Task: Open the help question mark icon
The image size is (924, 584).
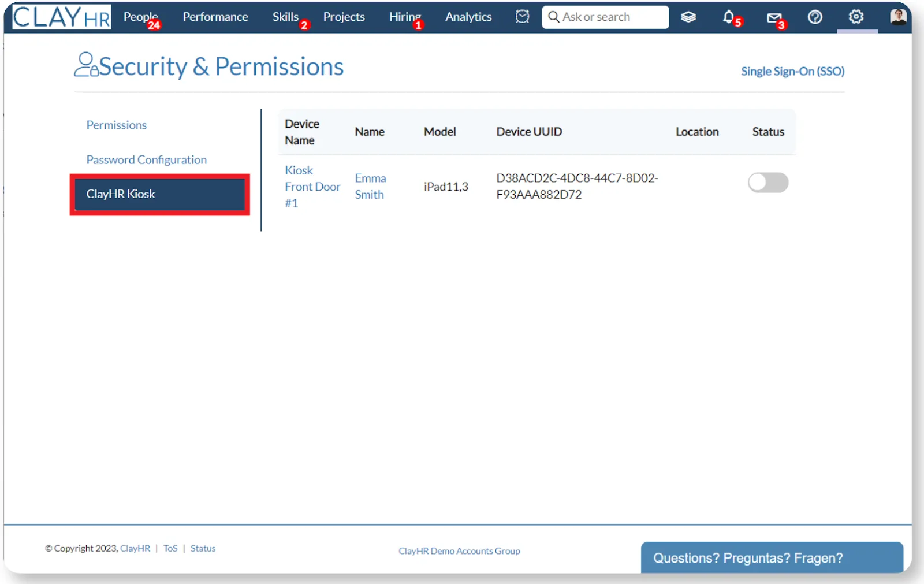Action: point(815,17)
